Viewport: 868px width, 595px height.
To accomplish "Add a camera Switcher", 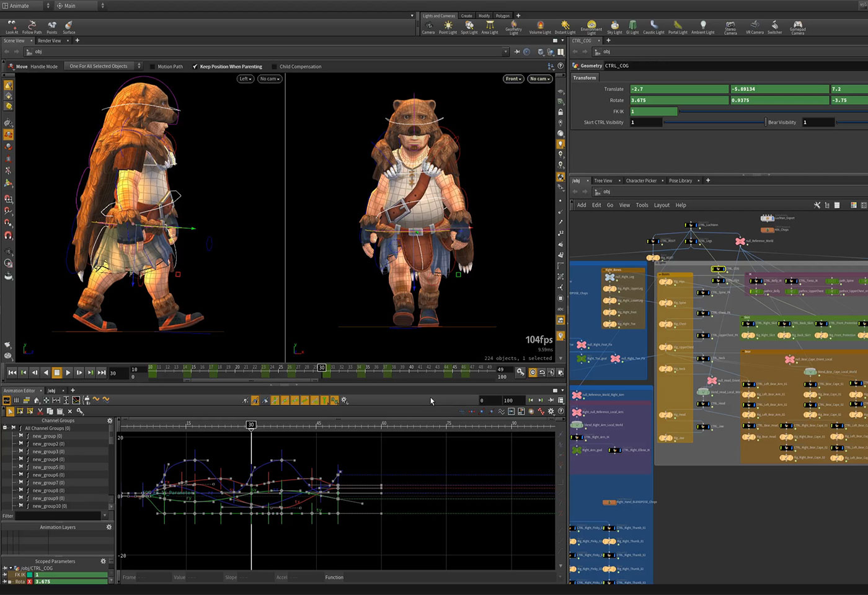I will [x=775, y=27].
